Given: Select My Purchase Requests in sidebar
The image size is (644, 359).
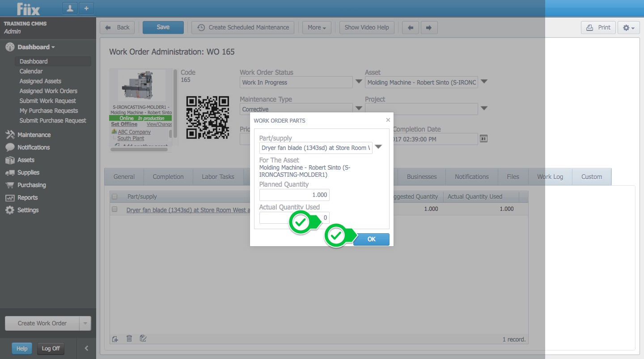Looking at the screenshot, I should pos(49,111).
